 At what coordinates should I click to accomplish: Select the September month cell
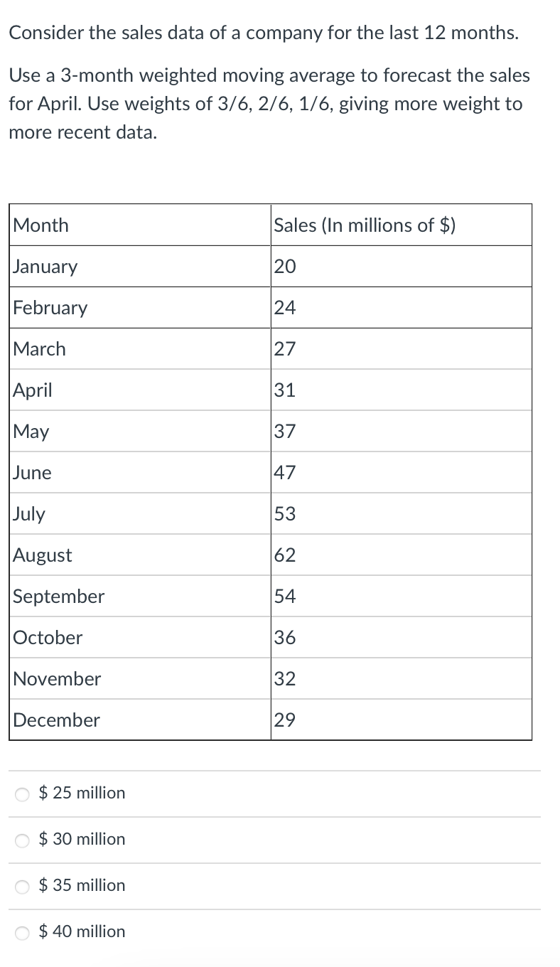point(140,597)
